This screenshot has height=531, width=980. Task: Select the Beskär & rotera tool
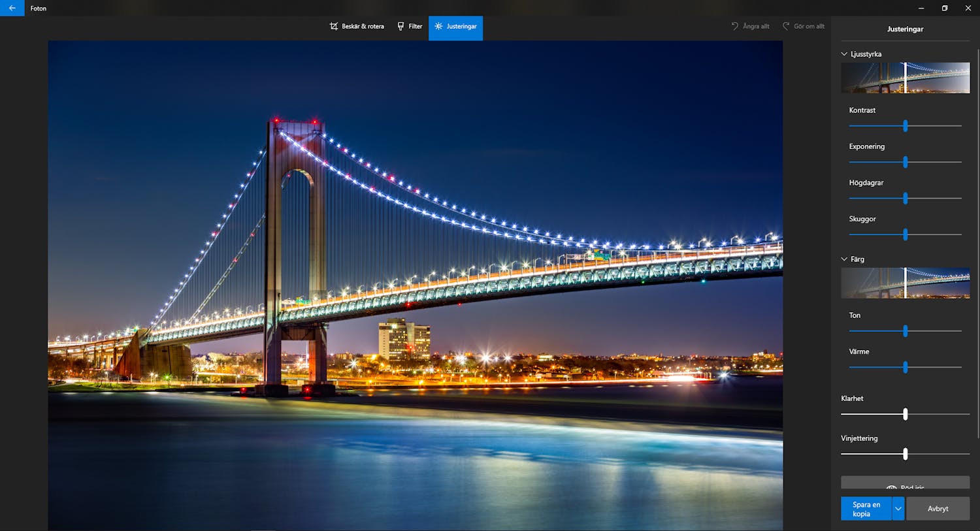[x=356, y=26]
